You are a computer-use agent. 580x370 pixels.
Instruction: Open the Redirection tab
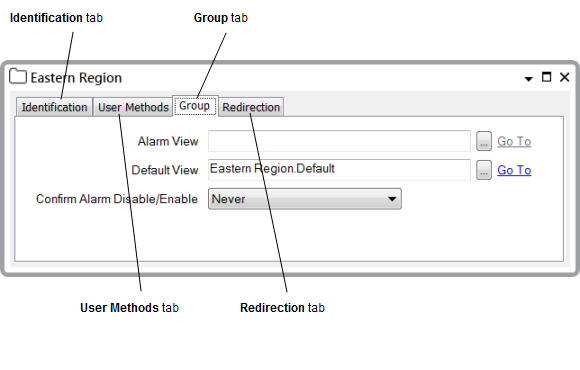click(251, 107)
